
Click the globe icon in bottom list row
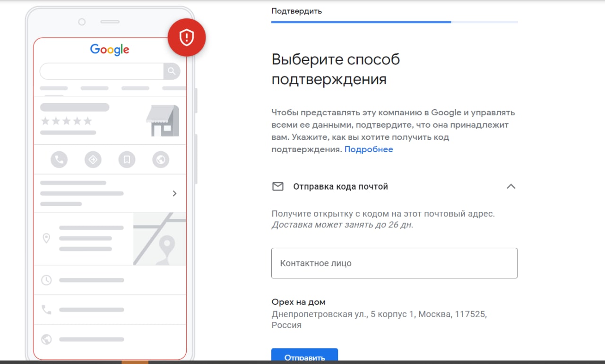pos(46,339)
